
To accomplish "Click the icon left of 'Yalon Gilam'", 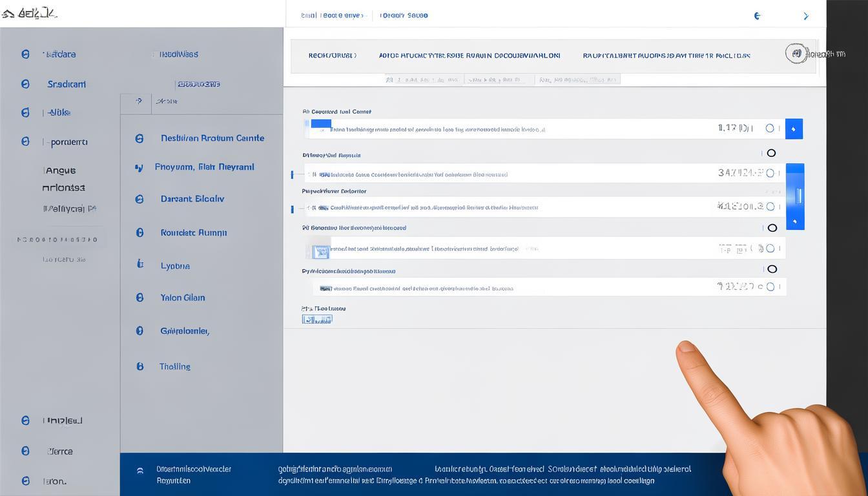I will [x=139, y=298].
